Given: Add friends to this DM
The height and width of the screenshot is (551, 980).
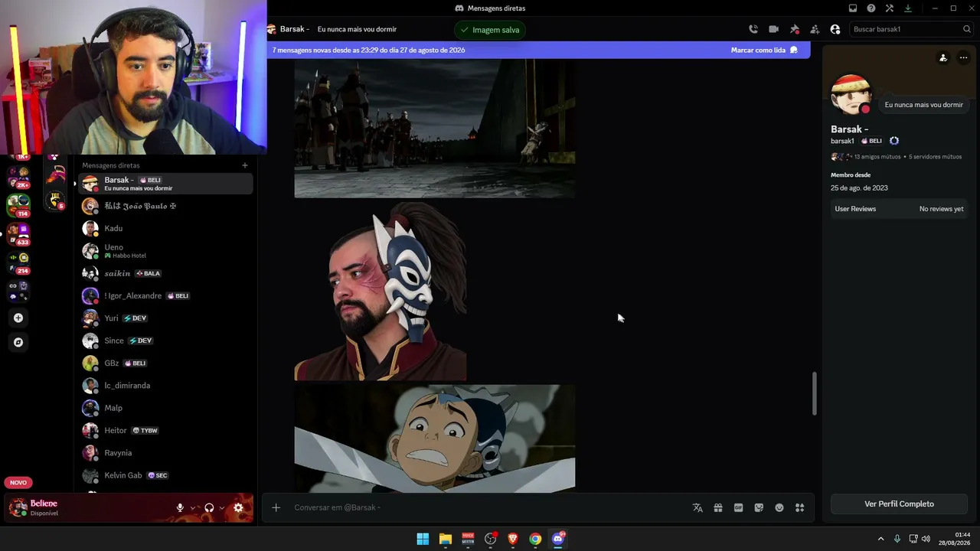Looking at the screenshot, I should [x=815, y=29].
